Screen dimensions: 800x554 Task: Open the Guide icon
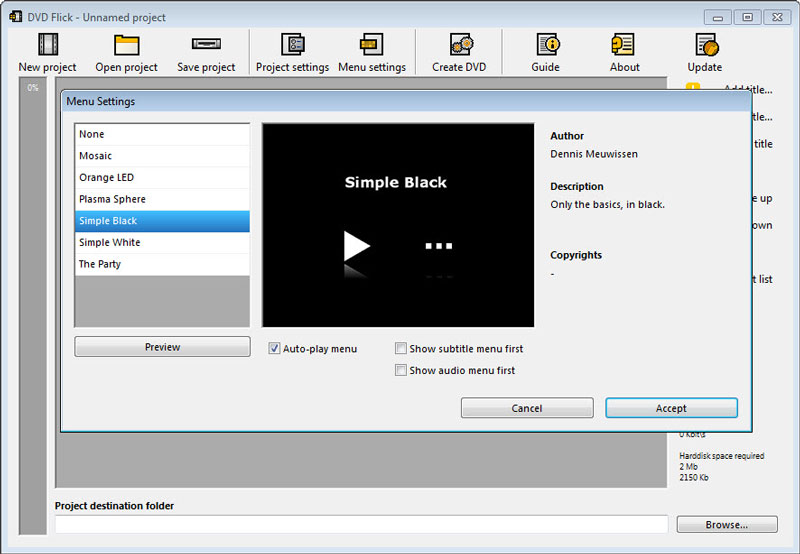click(x=546, y=45)
